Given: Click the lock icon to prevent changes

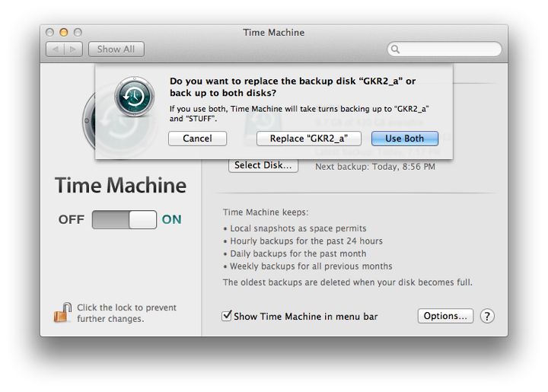Looking at the screenshot, I should pyautogui.click(x=62, y=312).
